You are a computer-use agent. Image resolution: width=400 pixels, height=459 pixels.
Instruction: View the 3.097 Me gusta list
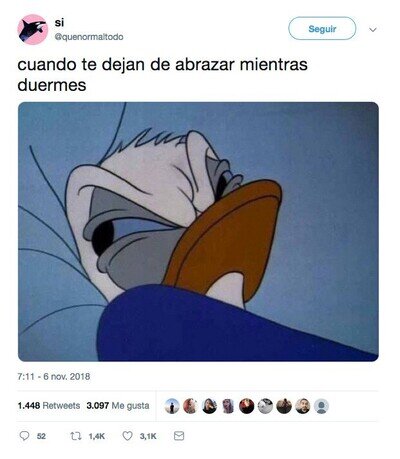click(x=118, y=406)
